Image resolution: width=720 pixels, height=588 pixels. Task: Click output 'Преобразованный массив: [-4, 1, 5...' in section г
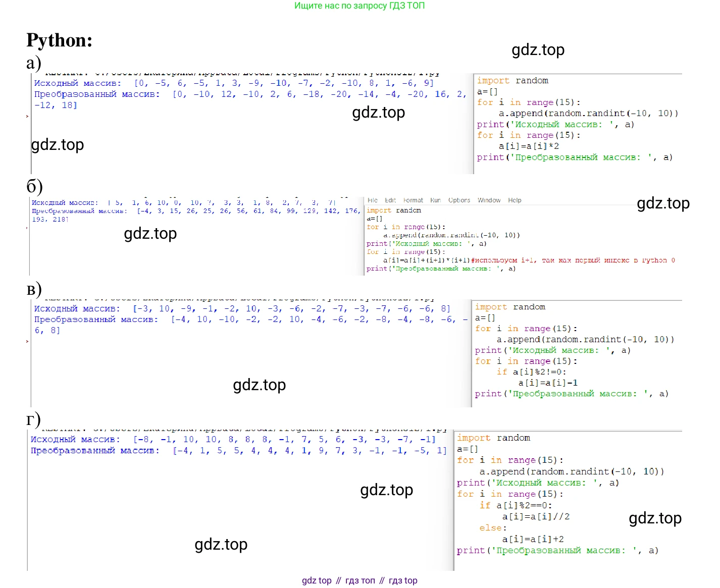[x=238, y=451]
